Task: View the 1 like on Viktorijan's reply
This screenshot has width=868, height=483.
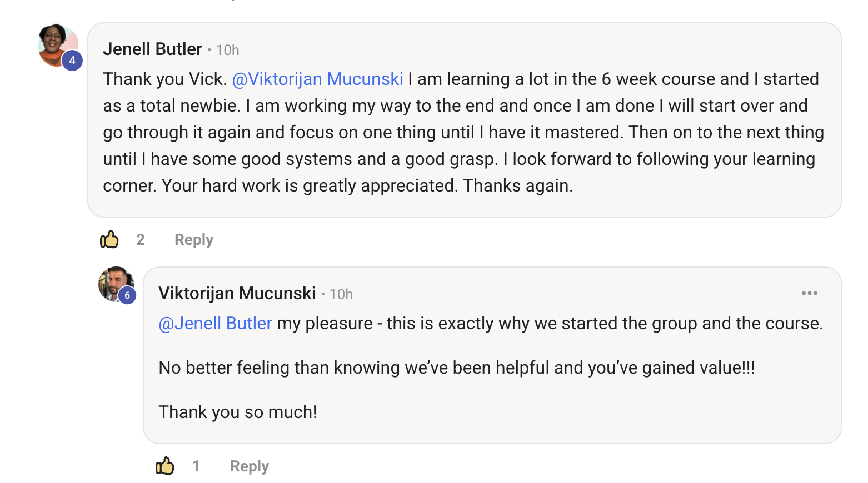Action: [x=196, y=466]
